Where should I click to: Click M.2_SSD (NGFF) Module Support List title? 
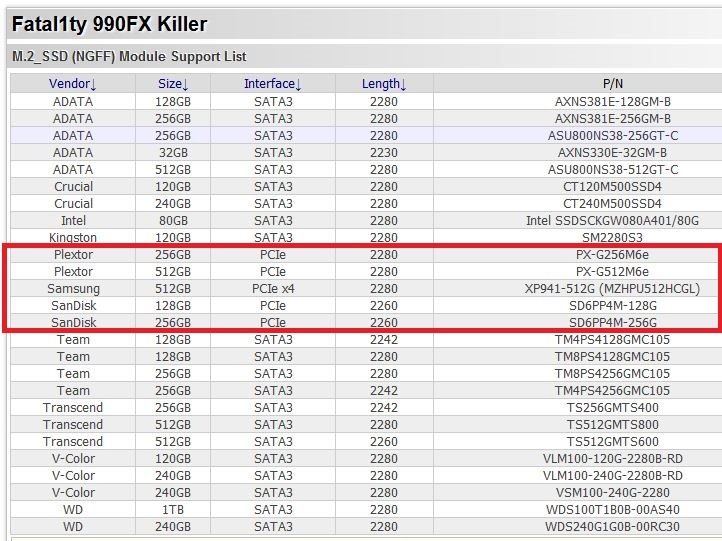tap(129, 57)
